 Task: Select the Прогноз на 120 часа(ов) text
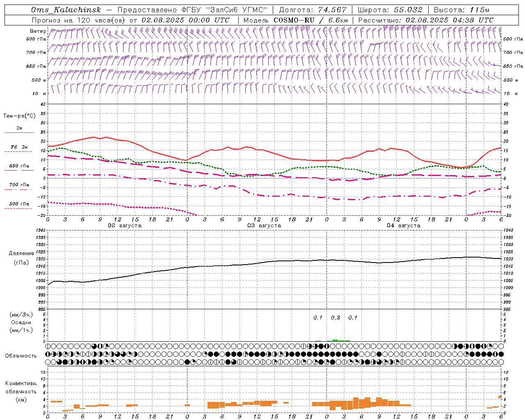tap(79, 20)
